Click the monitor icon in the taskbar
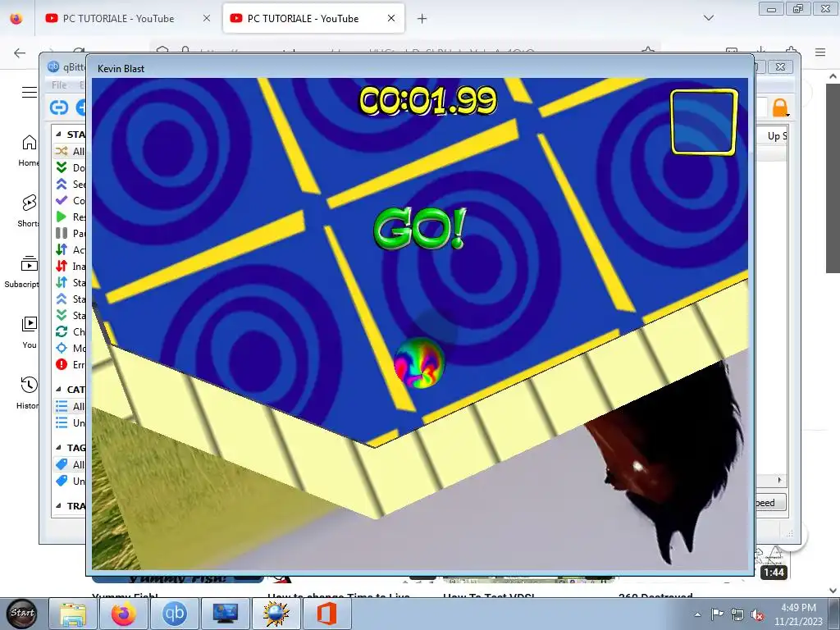Image resolution: width=840 pixels, height=630 pixels. click(x=225, y=614)
